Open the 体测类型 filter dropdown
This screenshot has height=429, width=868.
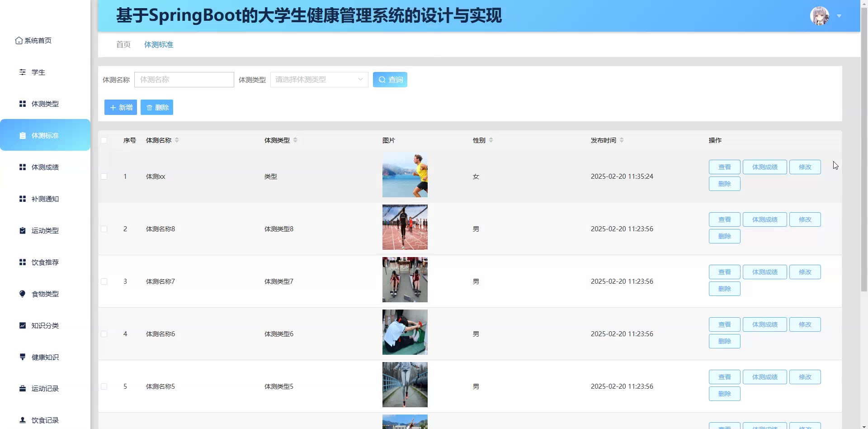coord(319,80)
